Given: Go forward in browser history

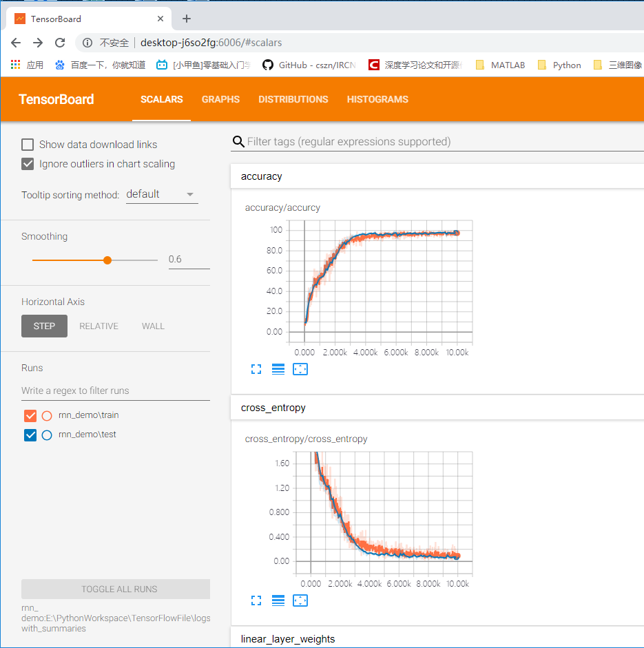Looking at the screenshot, I should click(x=38, y=43).
